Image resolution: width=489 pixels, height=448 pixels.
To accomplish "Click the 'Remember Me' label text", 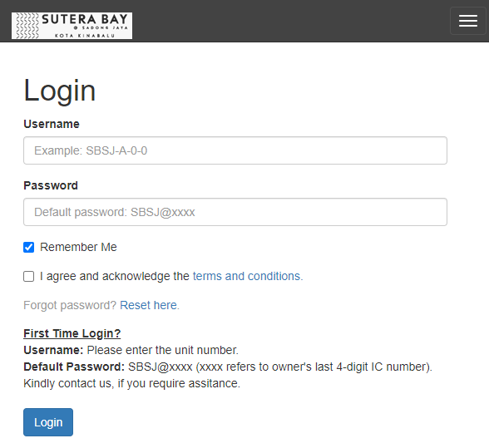I will 78,247.
